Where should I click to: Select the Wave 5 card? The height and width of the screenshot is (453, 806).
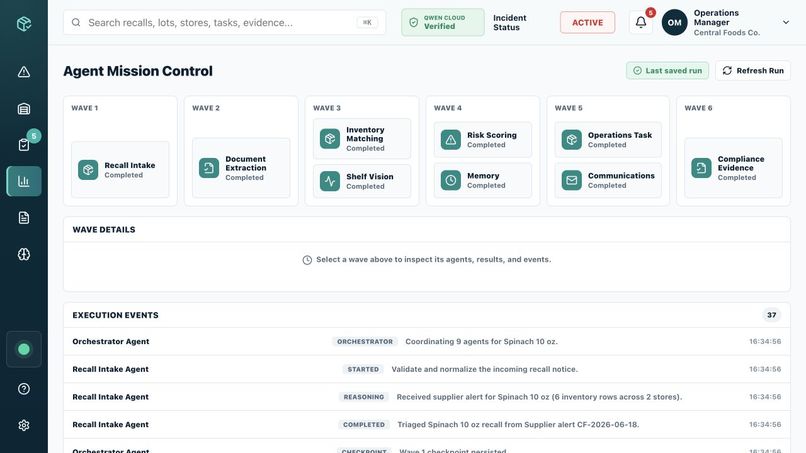point(608,151)
